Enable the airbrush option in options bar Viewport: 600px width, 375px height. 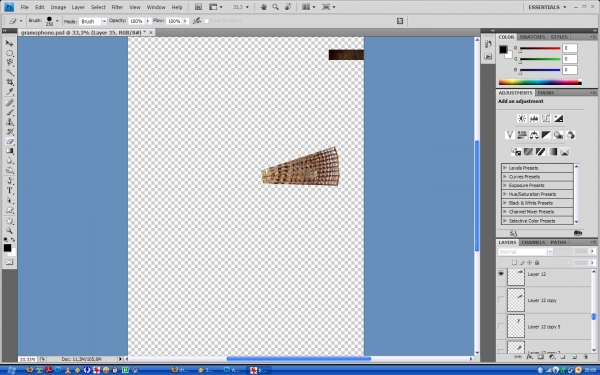(197, 21)
